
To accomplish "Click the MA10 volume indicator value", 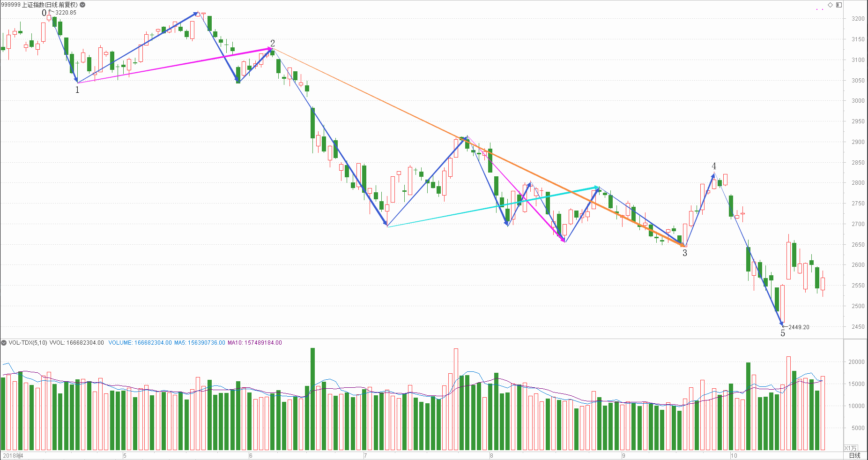I will 254,343.
